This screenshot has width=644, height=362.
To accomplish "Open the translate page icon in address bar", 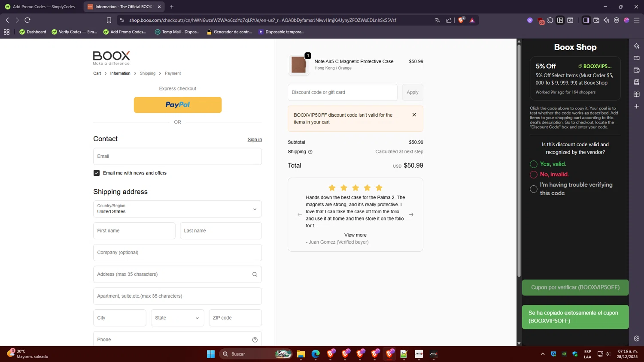I will [437, 20].
